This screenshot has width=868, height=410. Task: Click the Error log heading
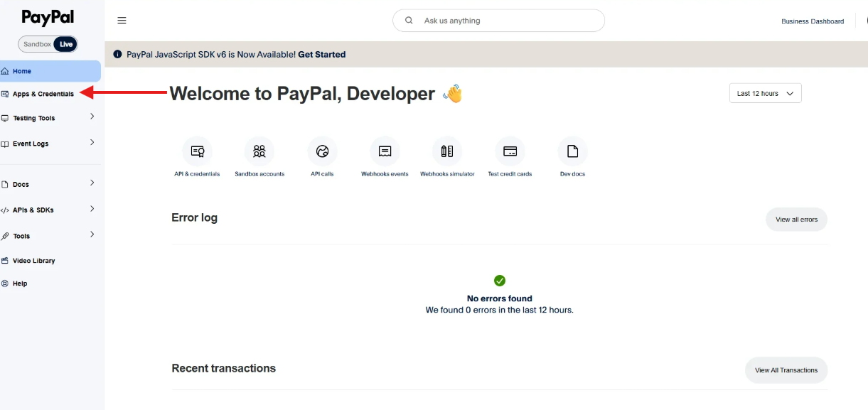click(194, 217)
